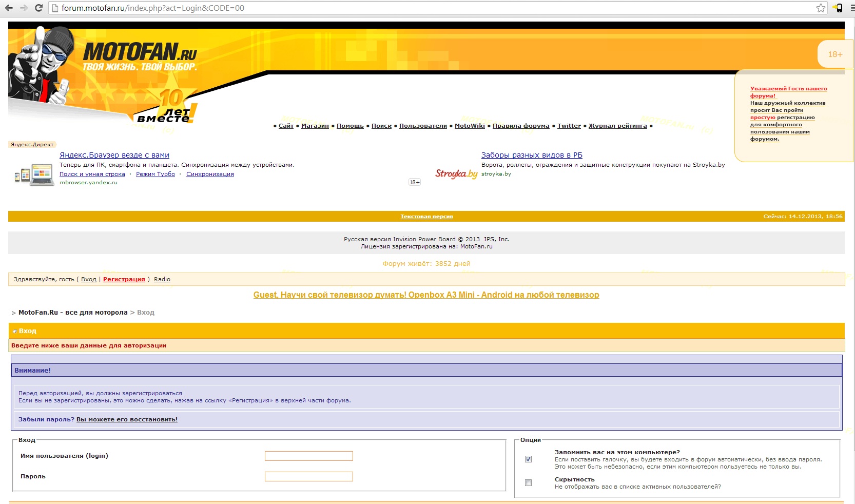Open the browser extension icon beside star
Screen dimensions: 855x504
point(838,8)
